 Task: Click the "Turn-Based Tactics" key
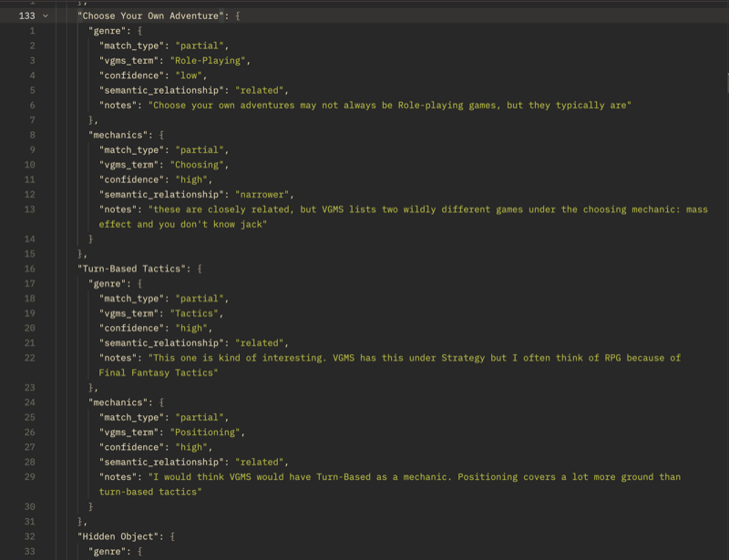pyautogui.click(x=131, y=269)
